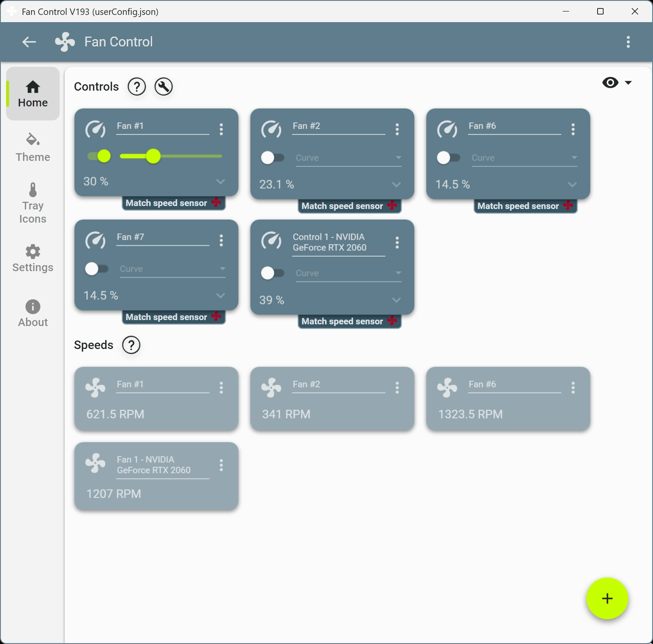Expand Fan #7 card details chevron
653x644 pixels.
pyautogui.click(x=220, y=296)
